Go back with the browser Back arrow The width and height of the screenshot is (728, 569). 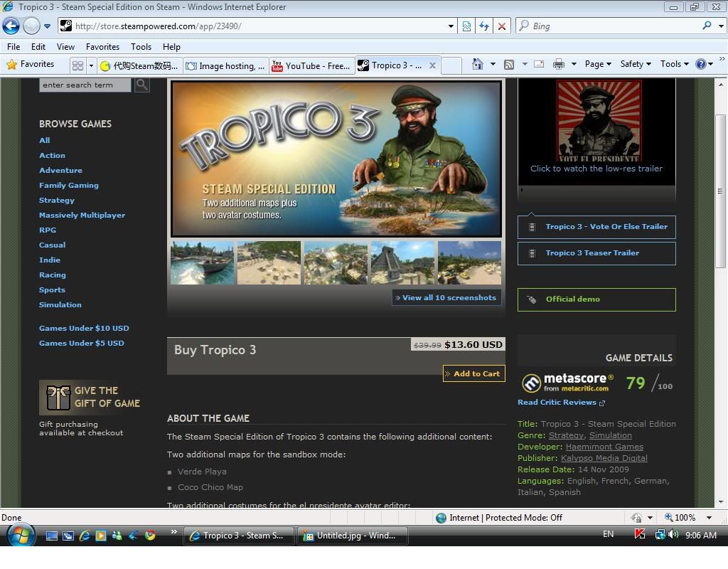[11, 26]
